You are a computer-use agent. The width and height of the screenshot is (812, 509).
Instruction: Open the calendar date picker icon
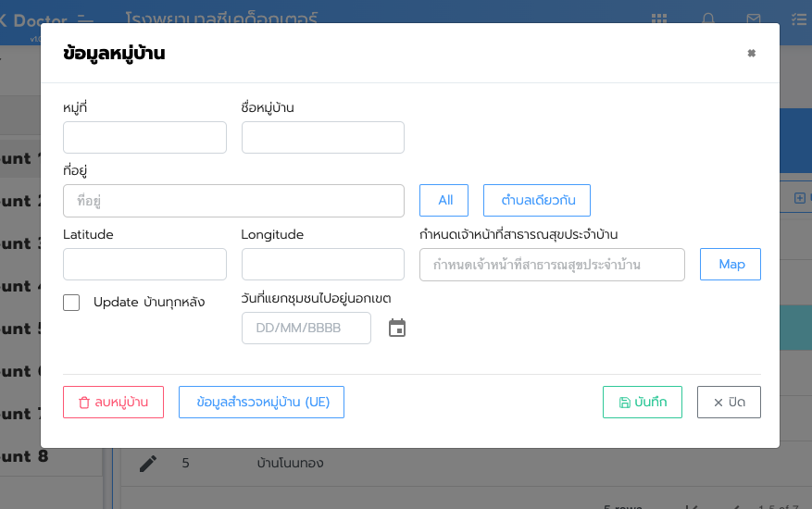pyautogui.click(x=397, y=328)
